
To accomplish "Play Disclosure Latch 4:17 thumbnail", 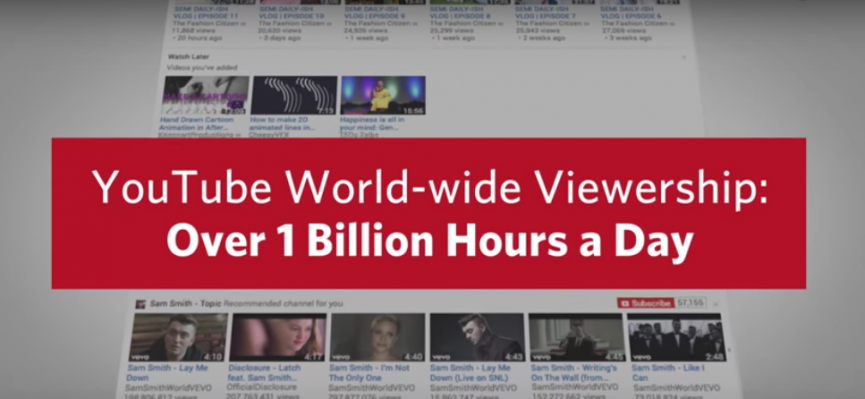I will tap(277, 337).
